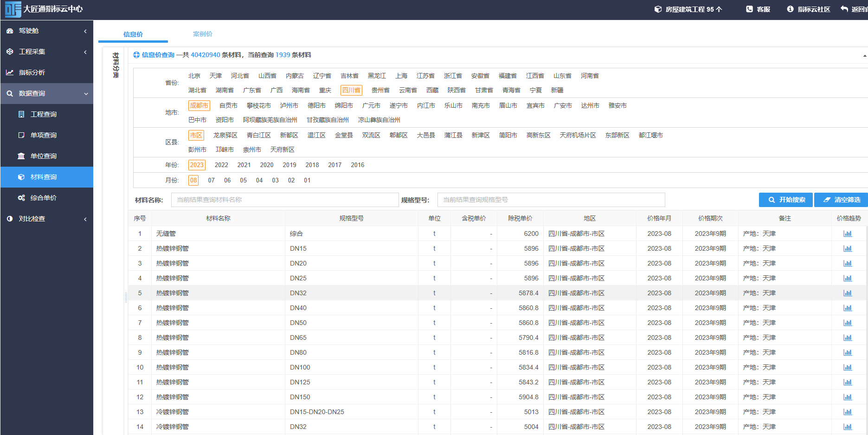Switch to the 案例价 tab
The height and width of the screenshot is (435, 868).
pyautogui.click(x=202, y=34)
